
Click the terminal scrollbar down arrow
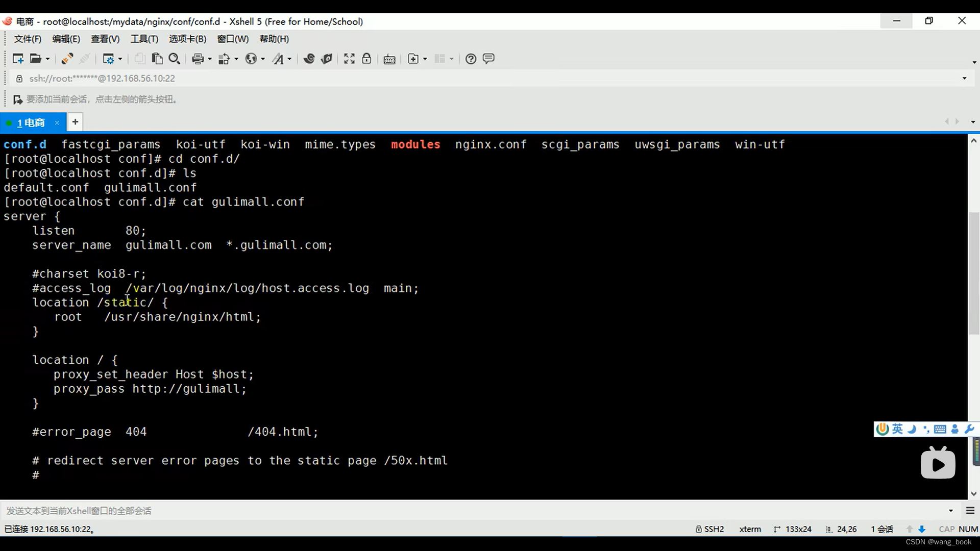[x=973, y=494]
